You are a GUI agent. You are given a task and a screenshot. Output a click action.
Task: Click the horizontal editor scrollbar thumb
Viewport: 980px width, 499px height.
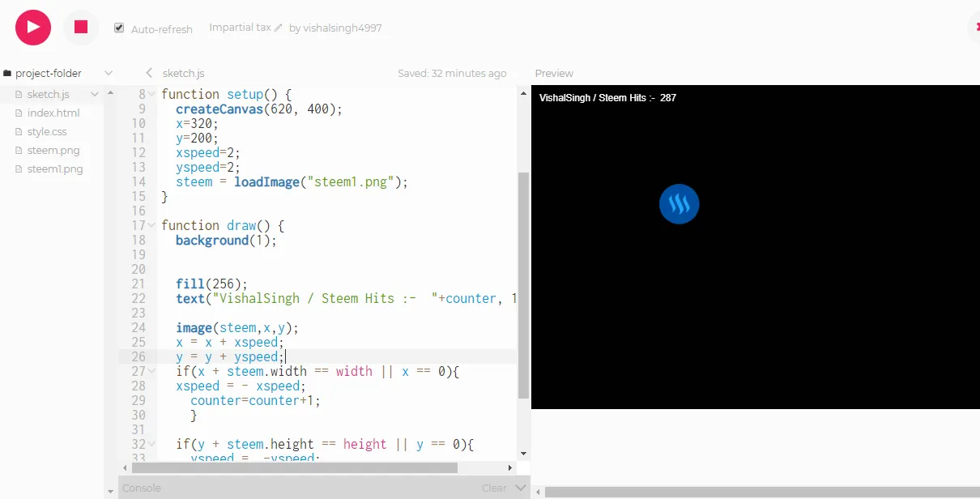(295, 467)
